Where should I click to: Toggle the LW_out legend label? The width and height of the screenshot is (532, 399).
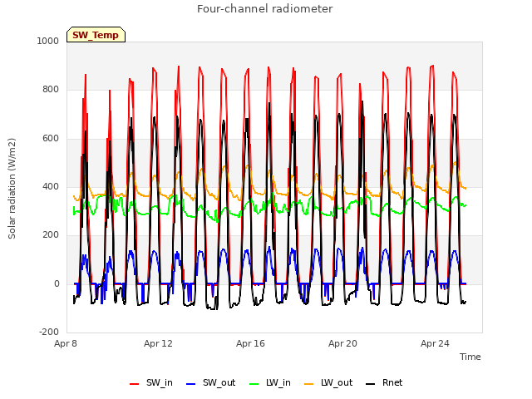tap(337, 382)
